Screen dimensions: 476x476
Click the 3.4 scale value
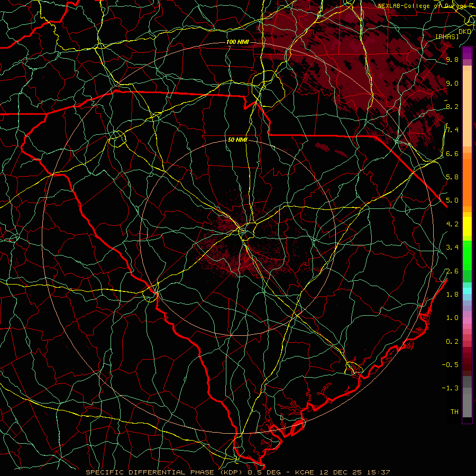pos(452,248)
